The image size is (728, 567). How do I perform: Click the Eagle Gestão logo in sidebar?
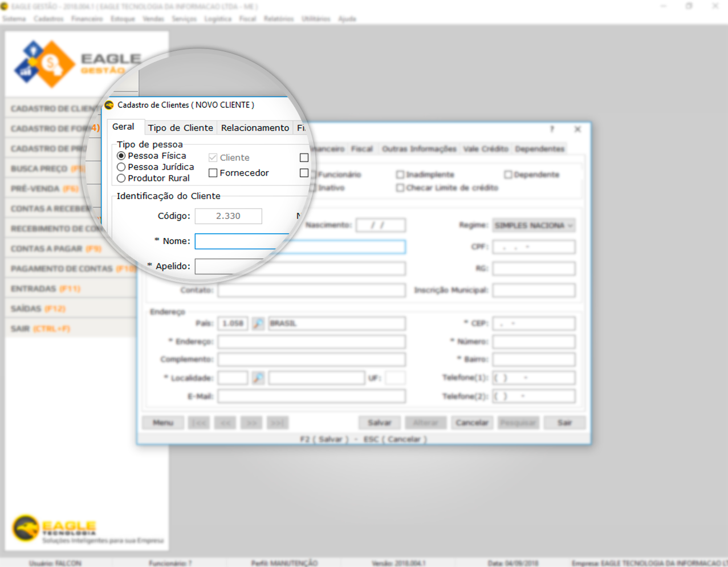click(77, 64)
